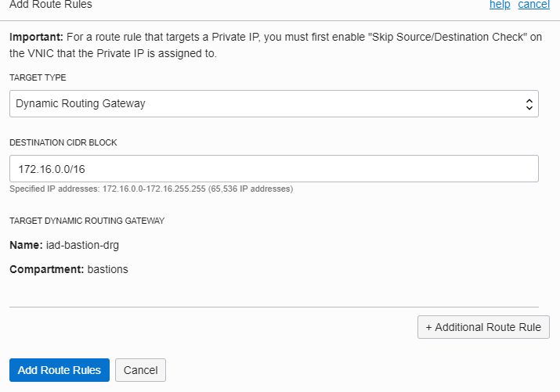This screenshot has width=560, height=392.
Task: Open the help link
Action: click(500, 5)
